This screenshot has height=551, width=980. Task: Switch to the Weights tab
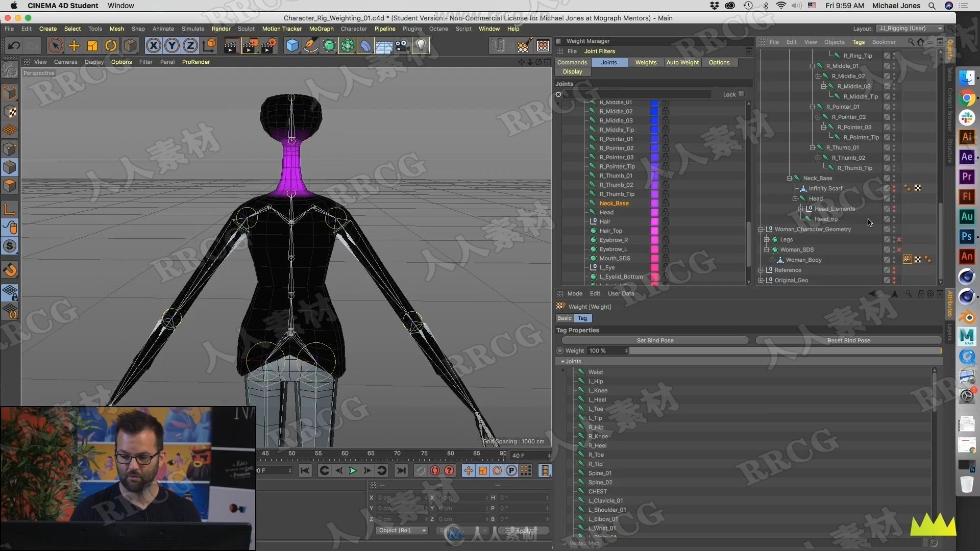645,62
